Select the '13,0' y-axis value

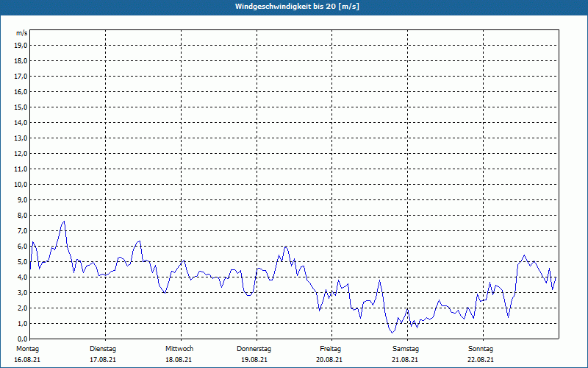[21, 138]
